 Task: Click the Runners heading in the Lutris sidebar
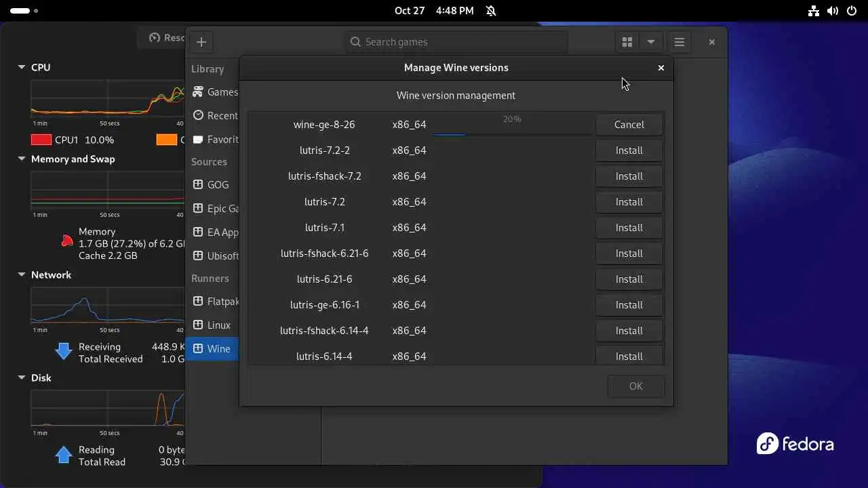coord(210,279)
